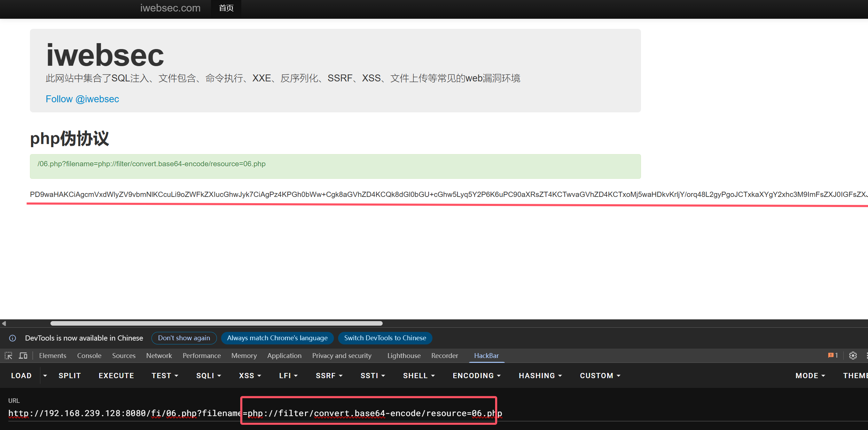868x430 pixels.
Task: Open the Network panel
Action: point(159,356)
